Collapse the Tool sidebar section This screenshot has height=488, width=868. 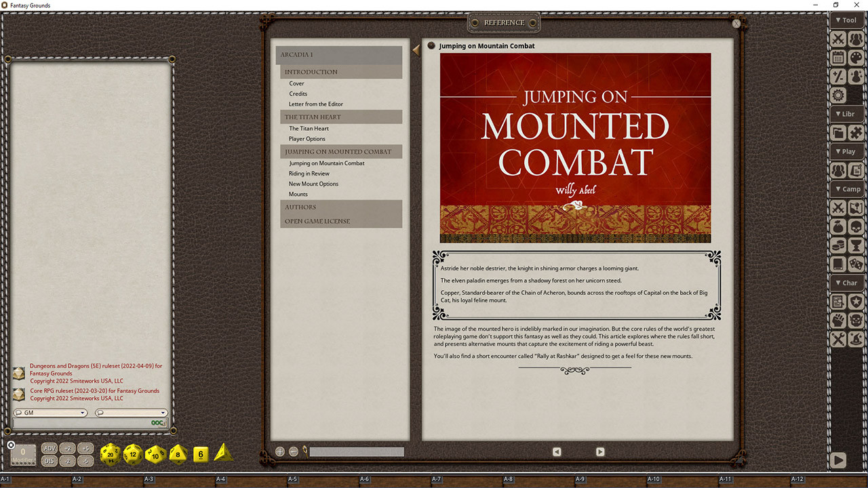click(846, 20)
